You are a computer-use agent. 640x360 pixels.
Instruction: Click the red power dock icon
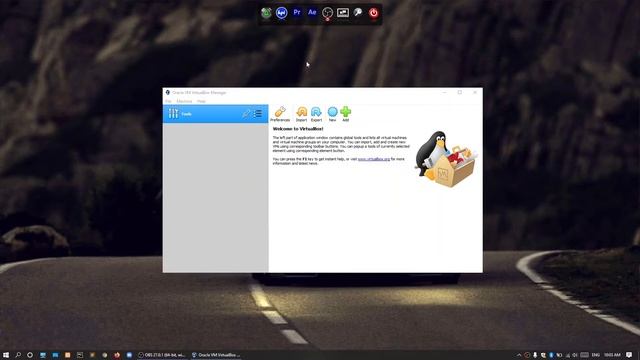(x=373, y=13)
